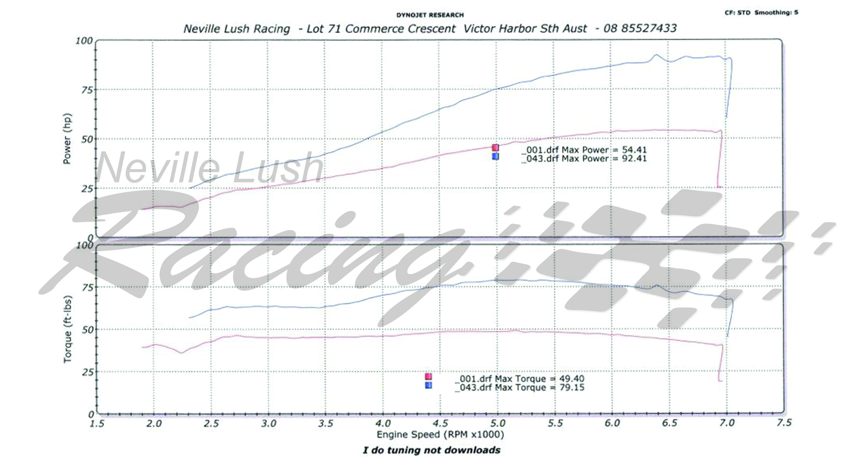Click the blue _043.drf Max Power swatch
The width and height of the screenshot is (868, 467).
pyautogui.click(x=495, y=157)
